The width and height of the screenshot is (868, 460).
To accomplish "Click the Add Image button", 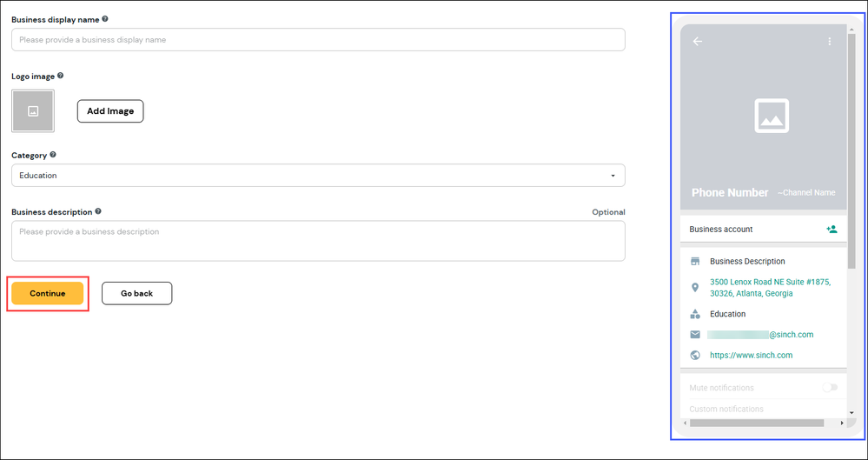I will pyautogui.click(x=110, y=110).
